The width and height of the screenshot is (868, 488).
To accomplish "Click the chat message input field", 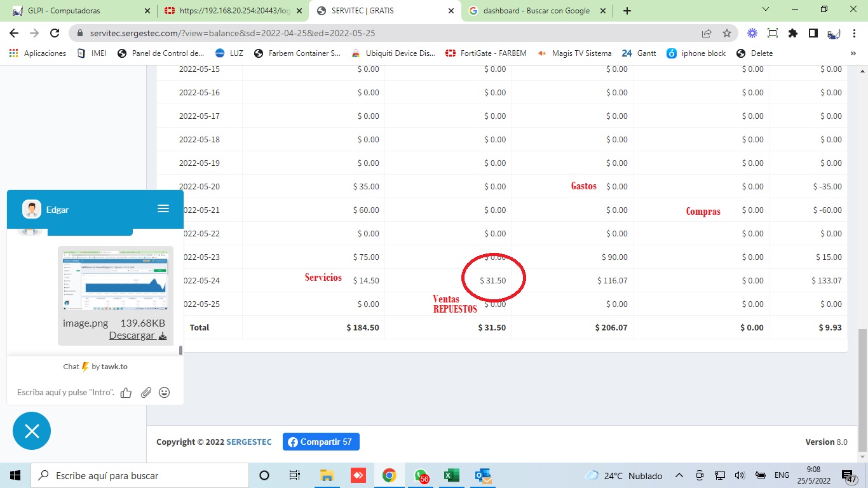I will (65, 393).
